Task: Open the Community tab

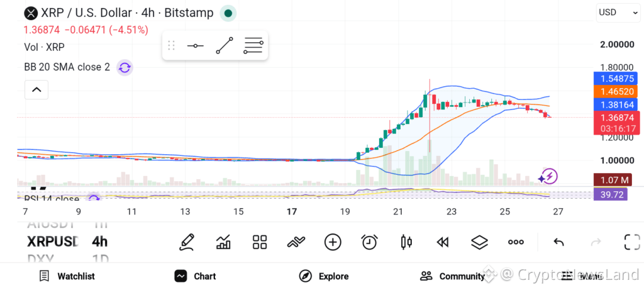Action: click(452, 276)
